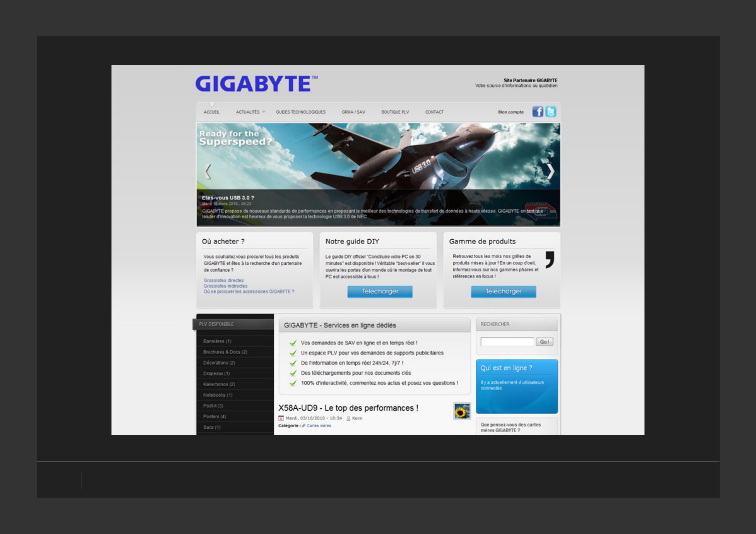
Task: Open Où se procurer les accessoires GIGABYTE link
Action: 249,292
